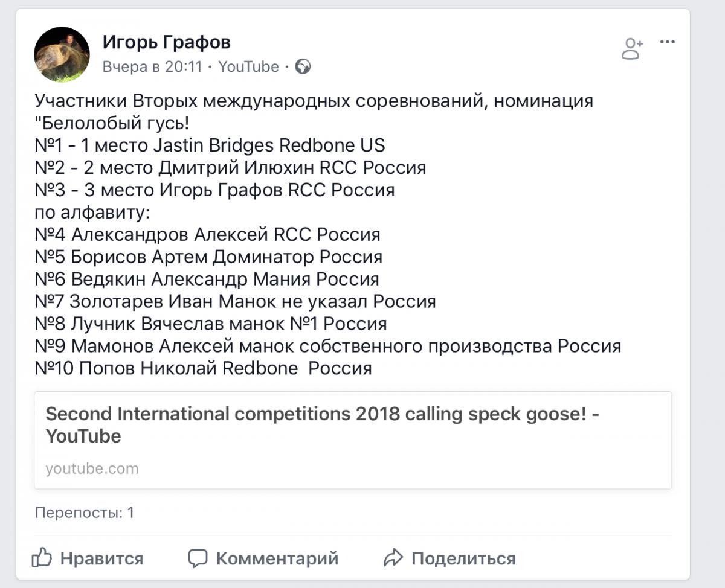Image resolution: width=725 pixels, height=588 pixels.
Task: Open the three-dots post options menu
Action: [x=667, y=42]
